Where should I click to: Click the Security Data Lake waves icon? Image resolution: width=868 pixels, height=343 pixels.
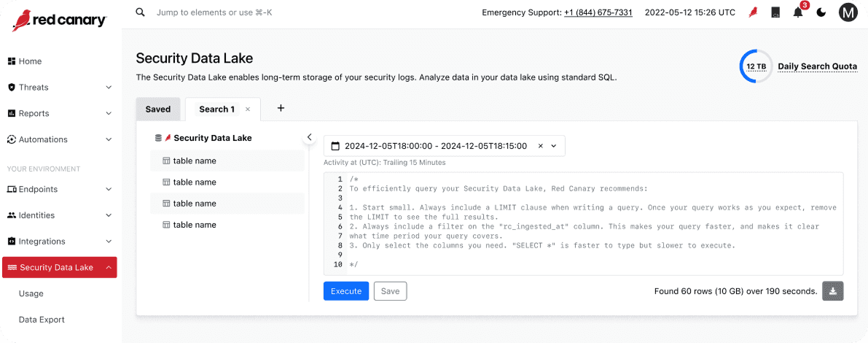(12, 268)
